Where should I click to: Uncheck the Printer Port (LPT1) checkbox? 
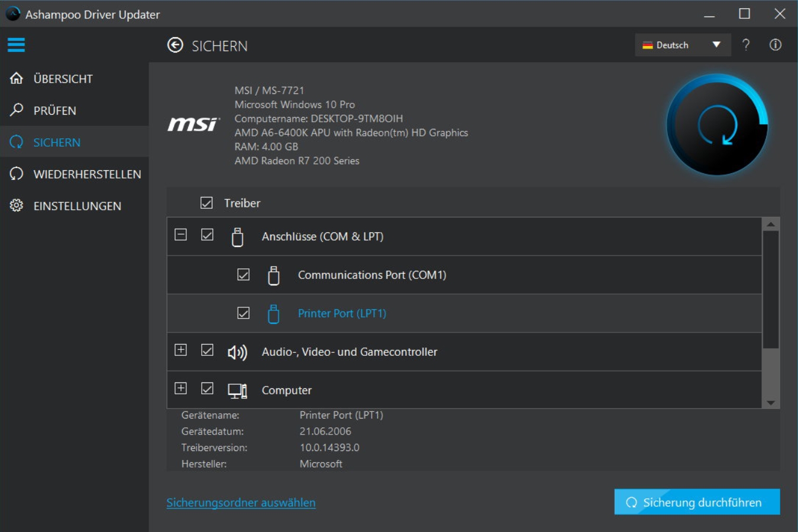243,313
